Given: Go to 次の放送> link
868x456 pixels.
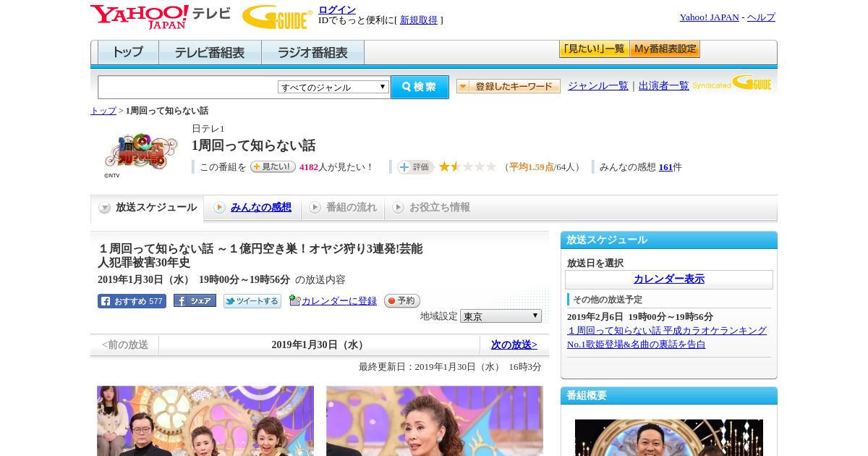Looking at the screenshot, I should [514, 345].
